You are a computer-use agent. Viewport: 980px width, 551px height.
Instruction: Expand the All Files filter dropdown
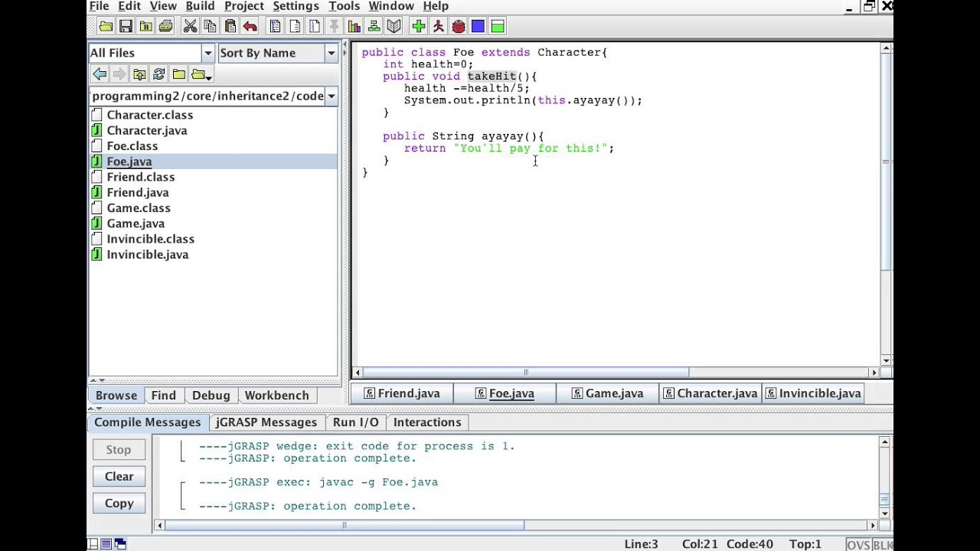(x=207, y=53)
